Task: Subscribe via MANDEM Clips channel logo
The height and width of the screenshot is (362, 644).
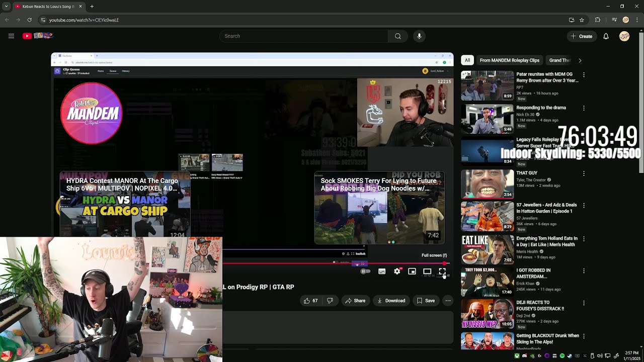Action: 91,113
